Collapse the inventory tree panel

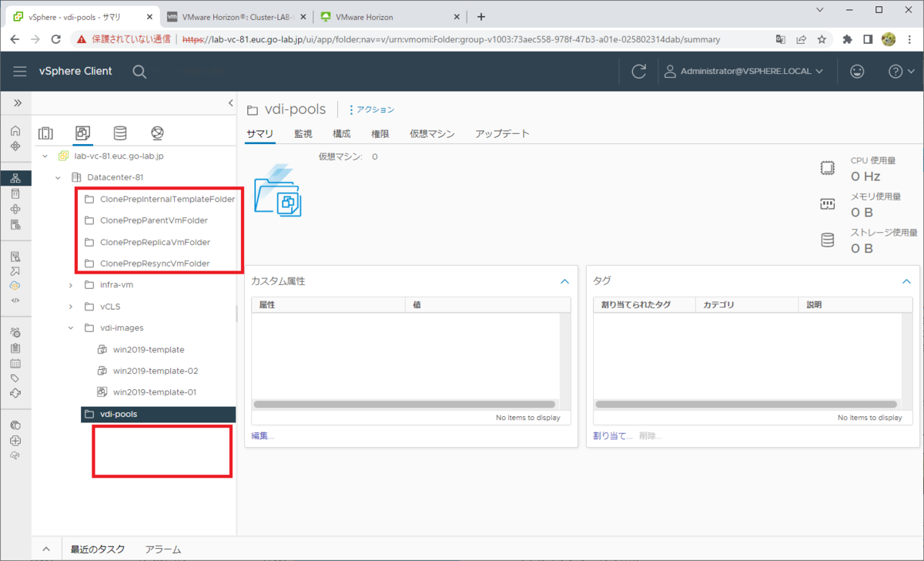tap(231, 102)
